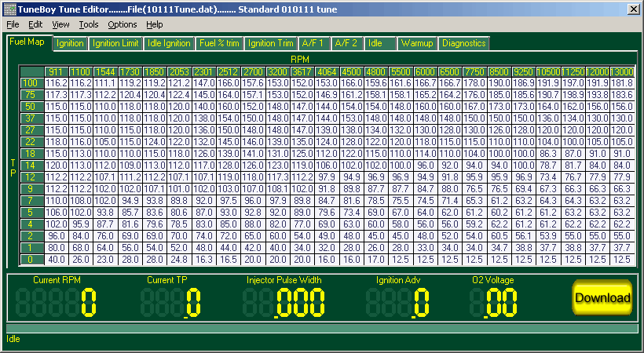Select the TP 4 row header

[x=31, y=224]
